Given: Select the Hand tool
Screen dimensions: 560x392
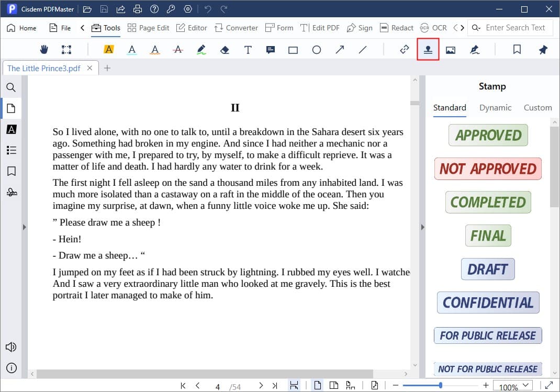Looking at the screenshot, I should click(44, 49).
